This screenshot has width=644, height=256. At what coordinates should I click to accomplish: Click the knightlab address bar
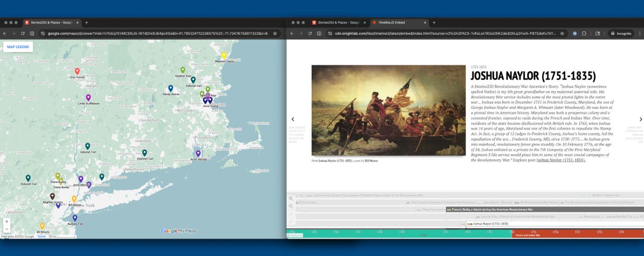point(445,33)
